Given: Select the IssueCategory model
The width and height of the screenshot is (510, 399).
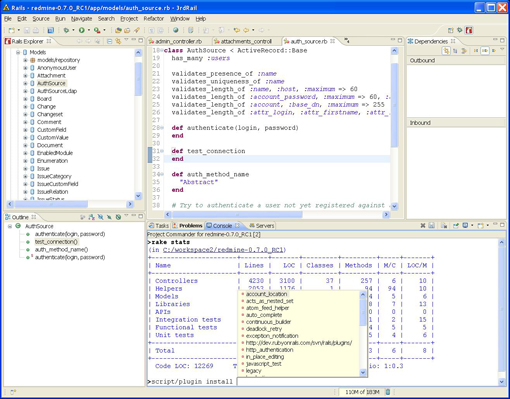Looking at the screenshot, I should pos(54,176).
